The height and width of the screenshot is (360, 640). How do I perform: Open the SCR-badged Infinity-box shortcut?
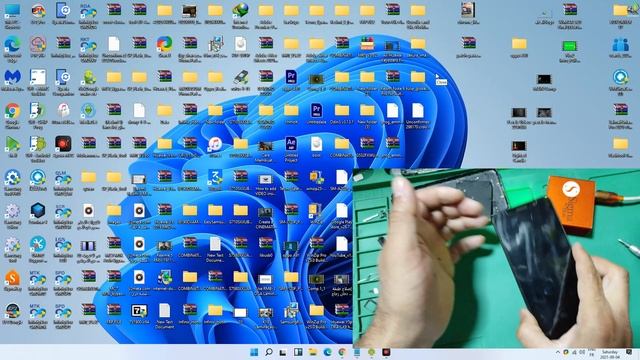tap(63, 211)
